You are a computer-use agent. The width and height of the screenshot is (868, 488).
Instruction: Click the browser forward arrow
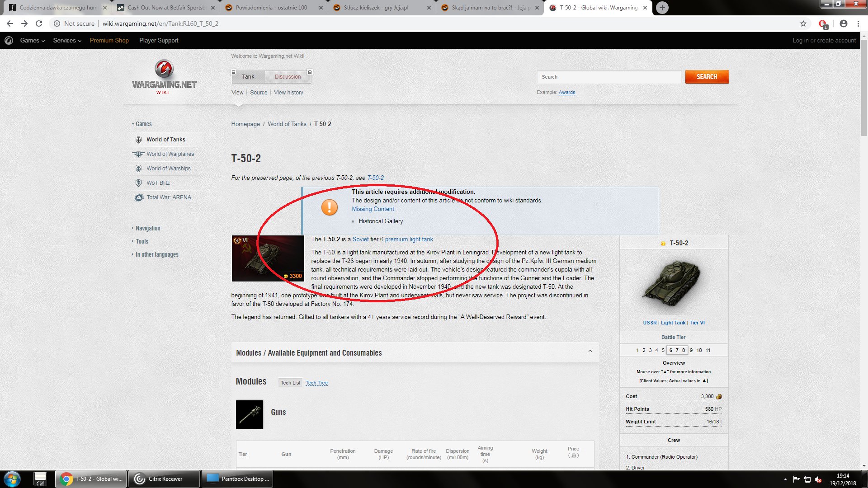tap(24, 23)
